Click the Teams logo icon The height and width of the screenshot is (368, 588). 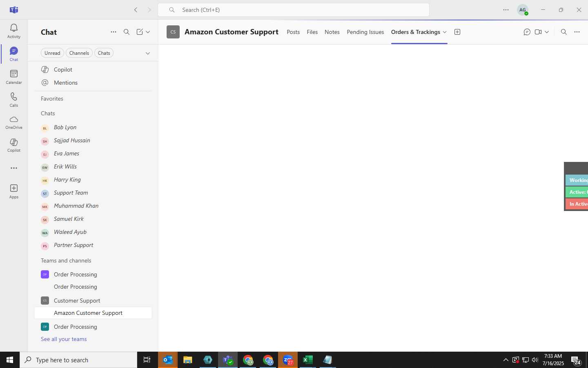[14, 10]
